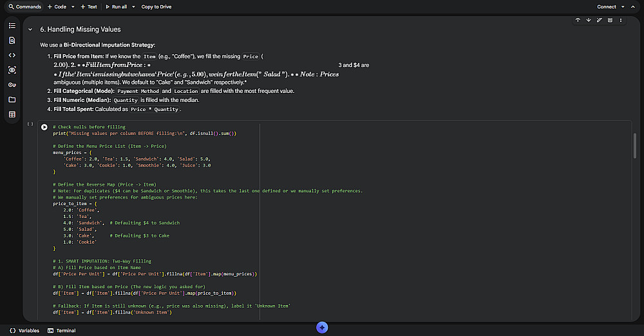
Task: Run the code cell with play button
Action: pos(44,127)
